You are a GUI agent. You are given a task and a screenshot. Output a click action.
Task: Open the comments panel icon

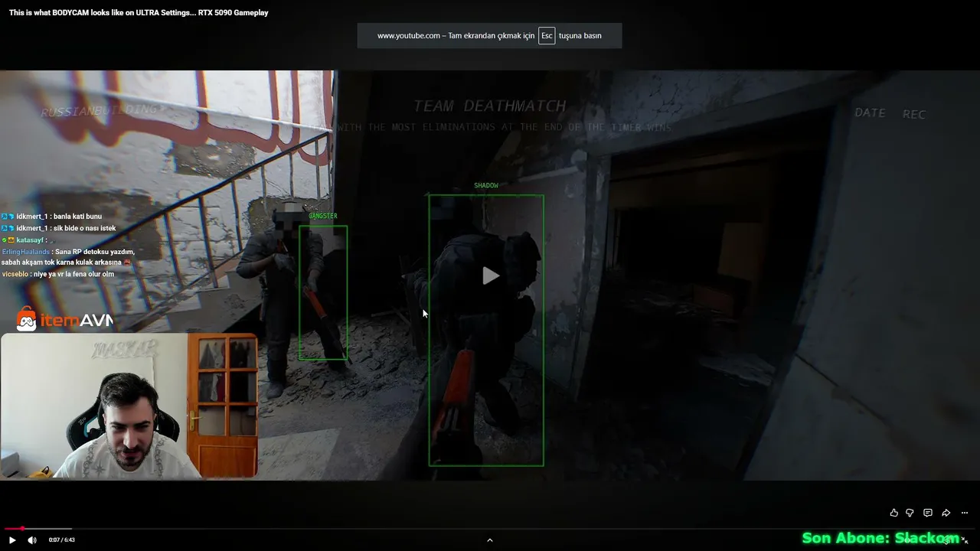(928, 513)
